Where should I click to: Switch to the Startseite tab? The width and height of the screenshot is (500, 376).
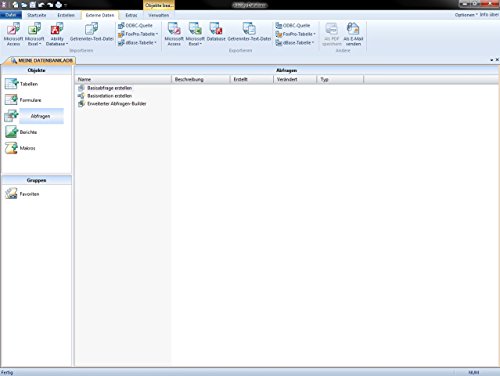click(x=37, y=15)
